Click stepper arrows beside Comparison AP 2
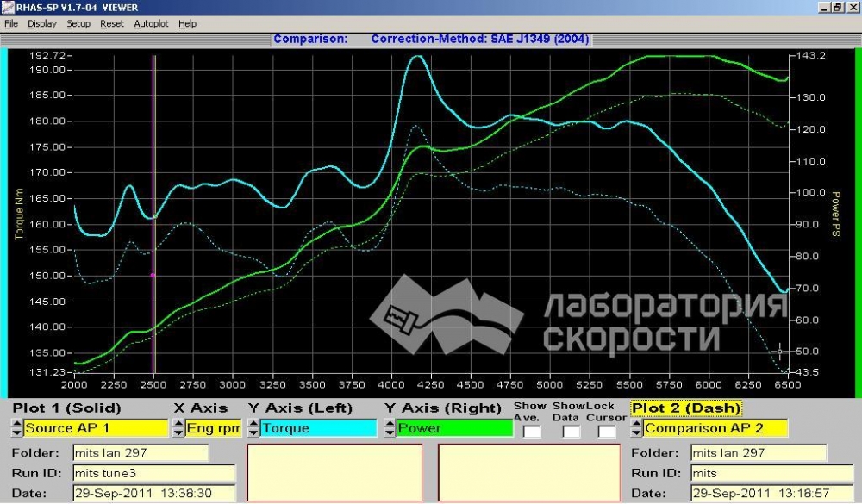Image resolution: width=862 pixels, height=504 pixels. [x=636, y=428]
